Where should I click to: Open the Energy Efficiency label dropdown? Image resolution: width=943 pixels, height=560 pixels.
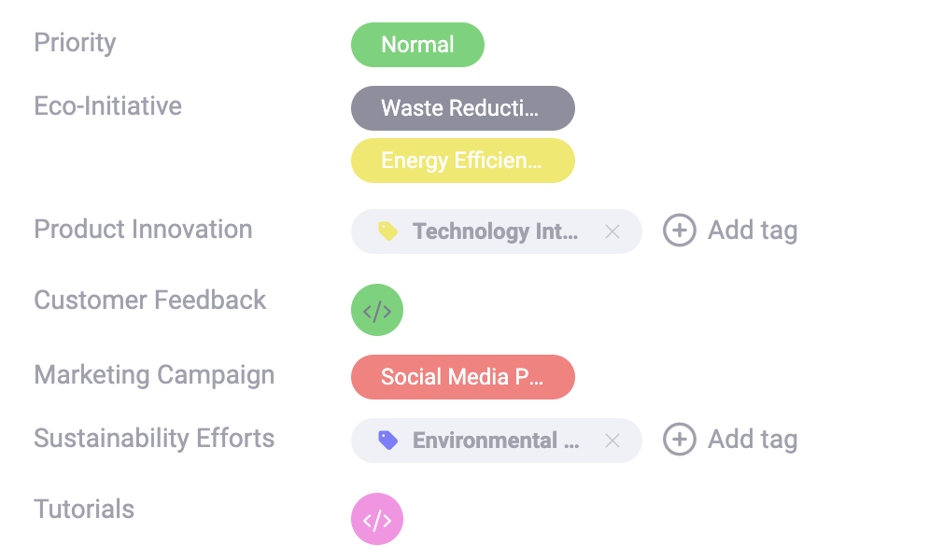click(462, 161)
